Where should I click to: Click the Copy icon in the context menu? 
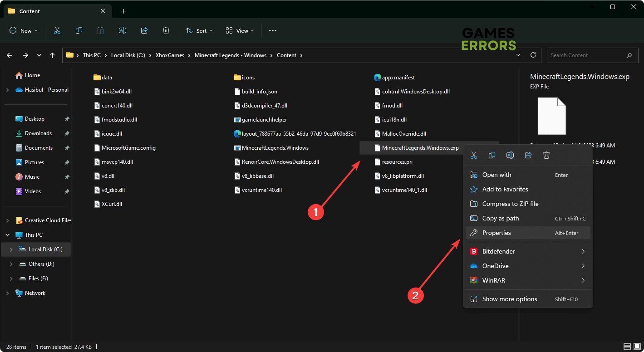tap(492, 155)
